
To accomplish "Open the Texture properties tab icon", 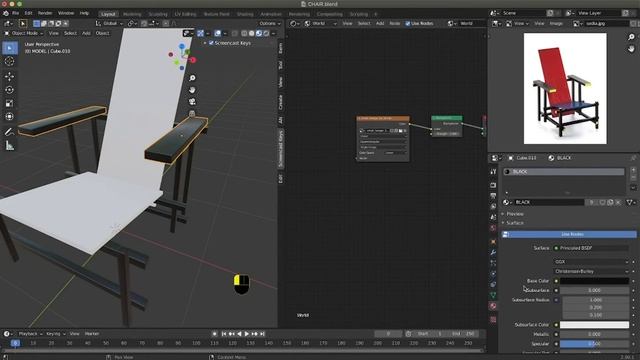I will [493, 320].
